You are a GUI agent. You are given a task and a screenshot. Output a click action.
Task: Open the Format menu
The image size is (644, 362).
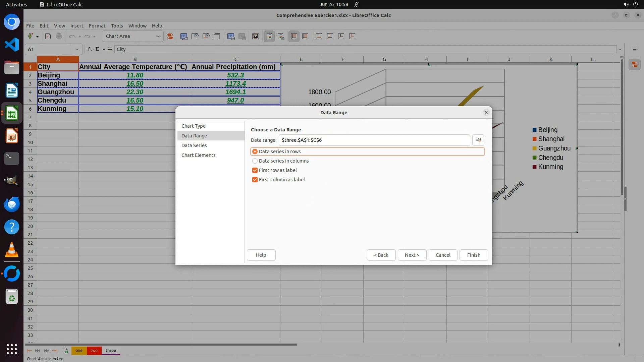97,26
